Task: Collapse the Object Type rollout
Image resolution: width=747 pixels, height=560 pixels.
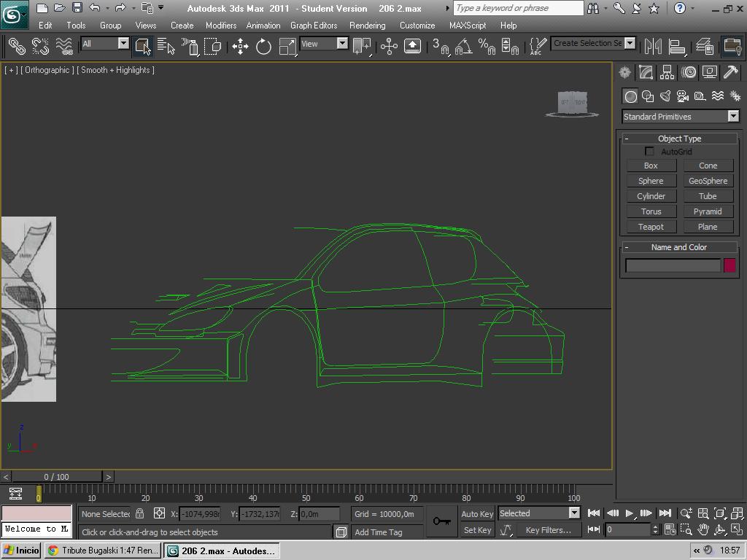Action: [x=679, y=139]
